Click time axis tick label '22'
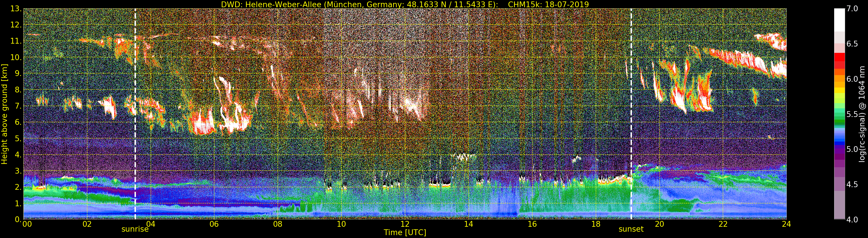 (x=723, y=224)
